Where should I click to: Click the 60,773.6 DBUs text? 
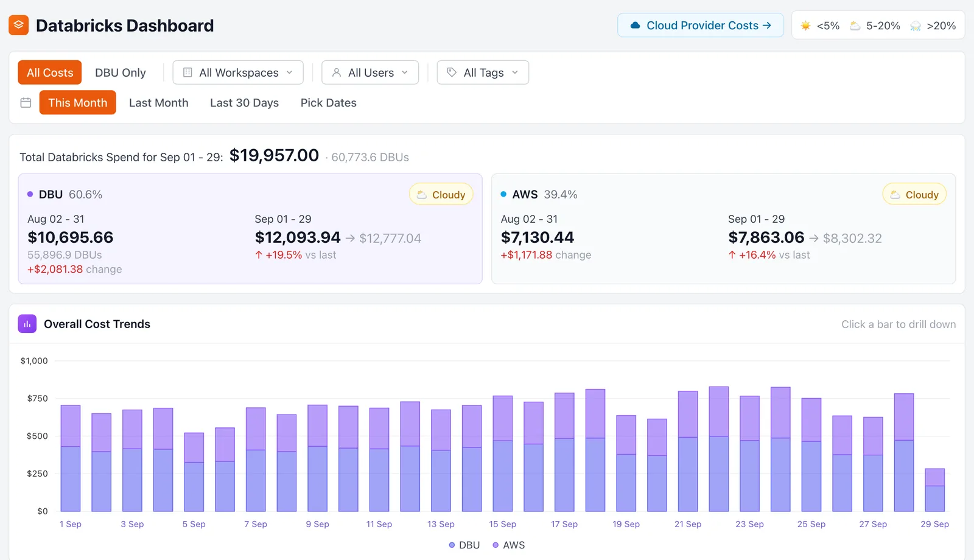[370, 157]
